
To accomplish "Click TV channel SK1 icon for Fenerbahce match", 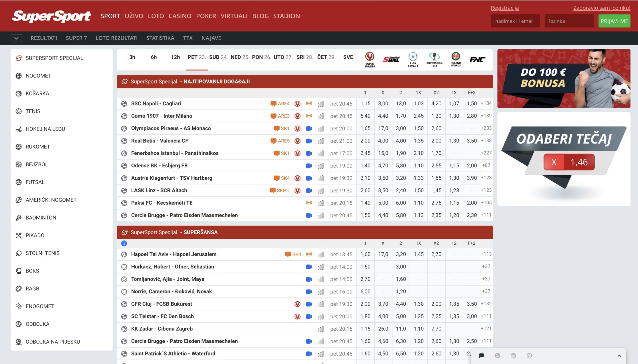I will coord(281,153).
